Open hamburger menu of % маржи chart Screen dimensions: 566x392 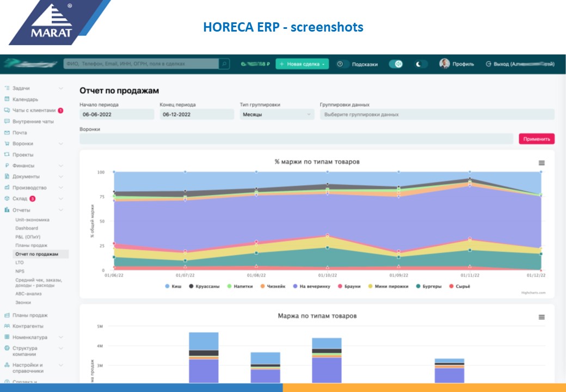click(x=542, y=163)
